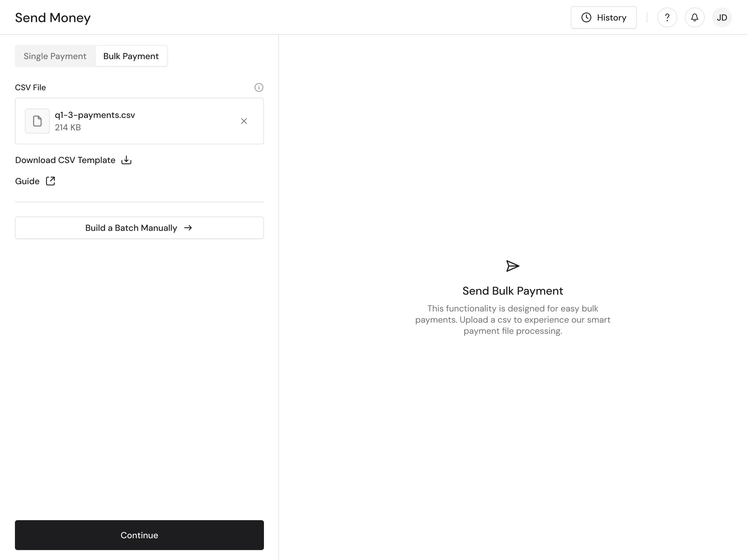Select the Bulk Payment tab
Image resolution: width=747 pixels, height=560 pixels.
click(x=131, y=56)
